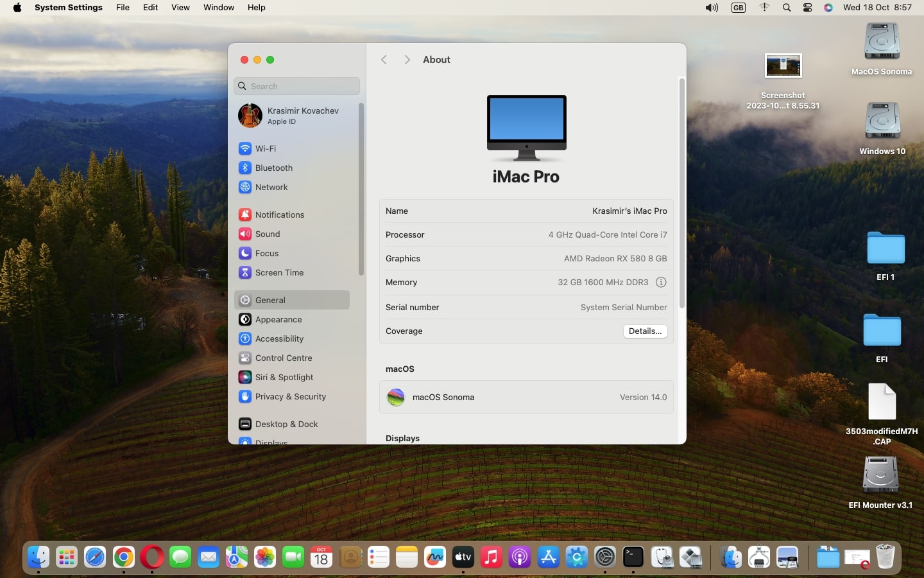The height and width of the screenshot is (578, 924).
Task: Open the GB input source menu
Action: (739, 8)
